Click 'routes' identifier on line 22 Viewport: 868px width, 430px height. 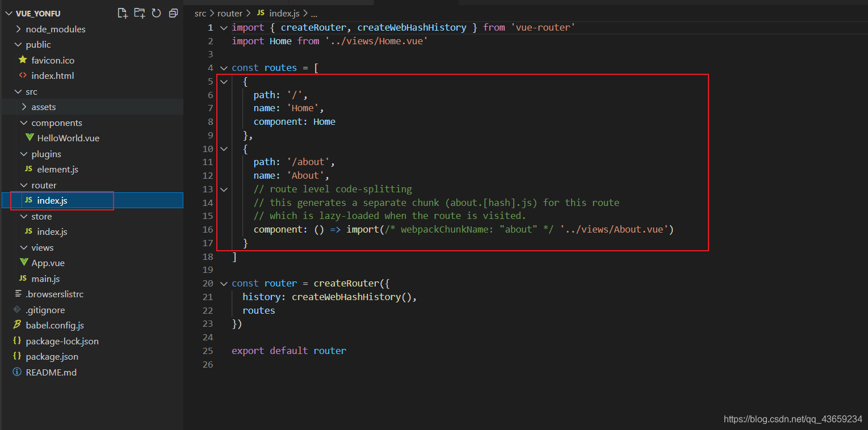coord(259,310)
